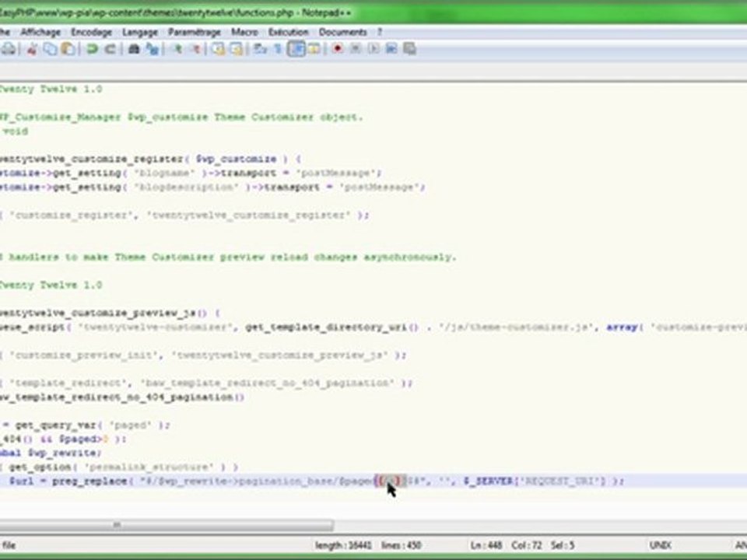The image size is (747, 560).
Task: Click the preg_replace function name
Action: [89, 481]
